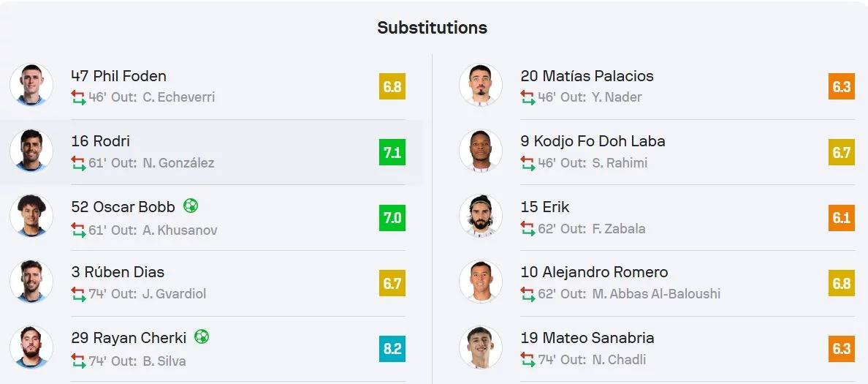Click substitution arrows icon under Rodri

coord(79,163)
